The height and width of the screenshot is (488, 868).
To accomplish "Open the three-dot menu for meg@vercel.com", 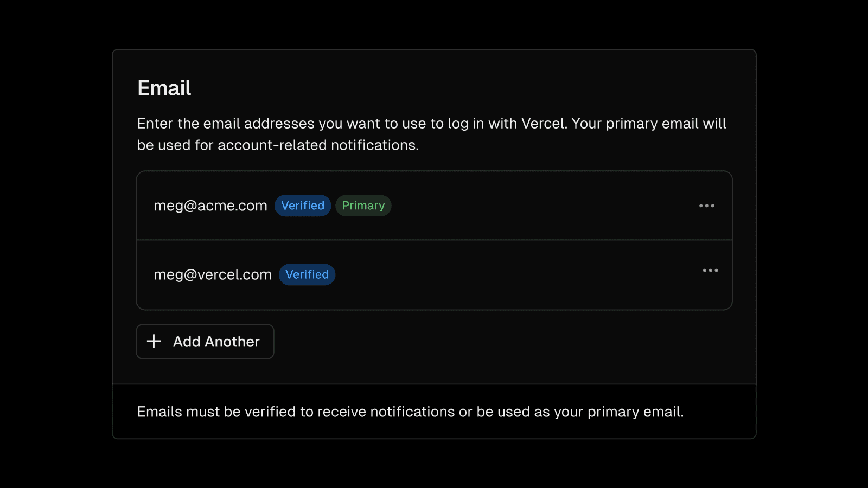I will pyautogui.click(x=710, y=270).
